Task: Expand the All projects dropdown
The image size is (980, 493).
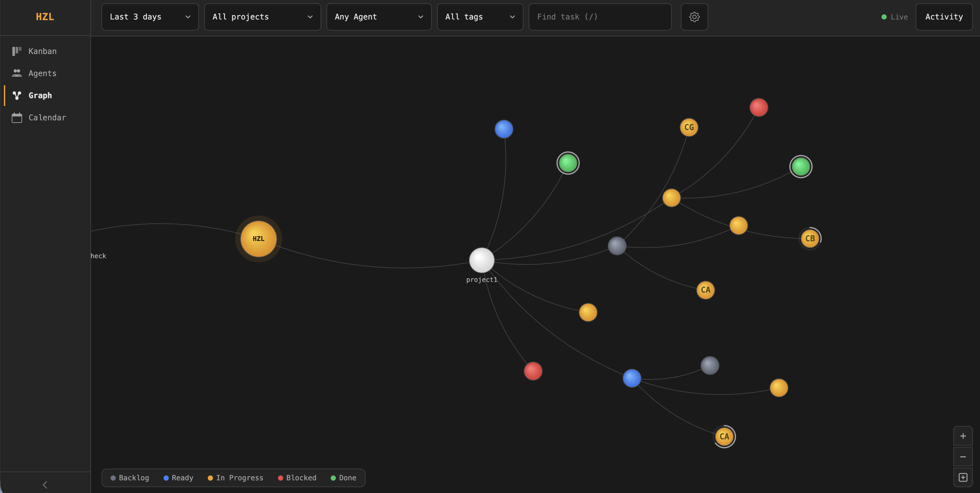Action: coord(262,17)
